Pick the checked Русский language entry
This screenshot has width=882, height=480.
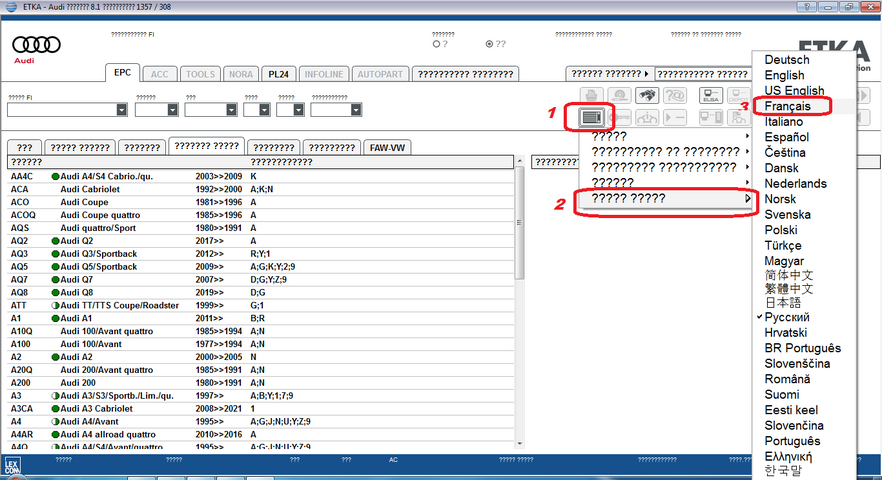[x=787, y=317]
